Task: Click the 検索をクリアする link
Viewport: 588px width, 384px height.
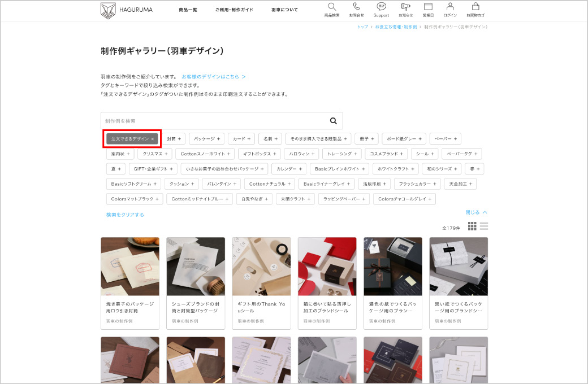Action: pos(125,215)
